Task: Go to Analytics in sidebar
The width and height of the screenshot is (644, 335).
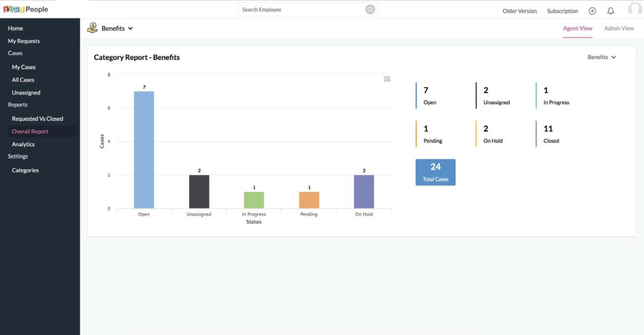Action: 23,144
